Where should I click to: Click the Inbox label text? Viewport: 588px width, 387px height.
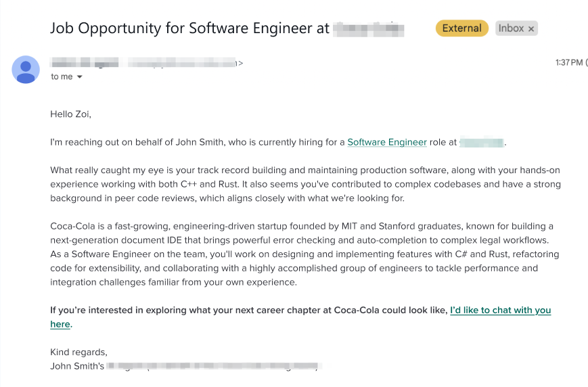511,28
